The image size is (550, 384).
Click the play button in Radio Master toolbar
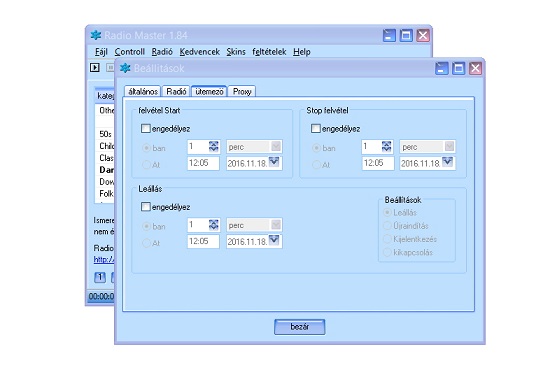pyautogui.click(x=95, y=67)
